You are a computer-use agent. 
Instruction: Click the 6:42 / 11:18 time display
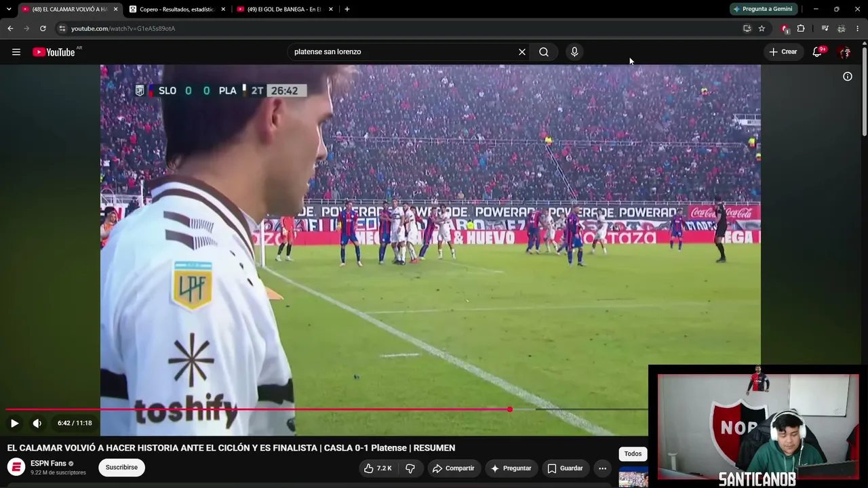[x=75, y=424]
